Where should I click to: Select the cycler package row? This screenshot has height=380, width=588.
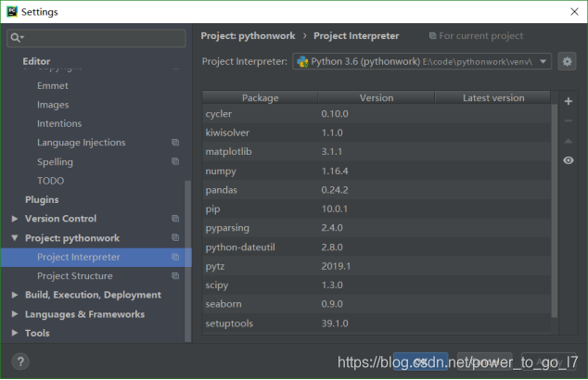pos(377,114)
